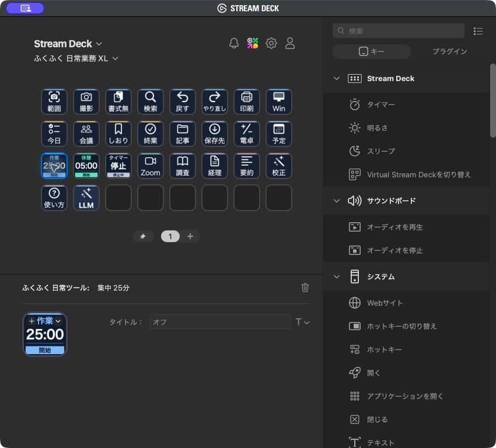Viewport: 496px width, 448px height.
Task: Select the 終業 checkmark key
Action: tap(151, 134)
